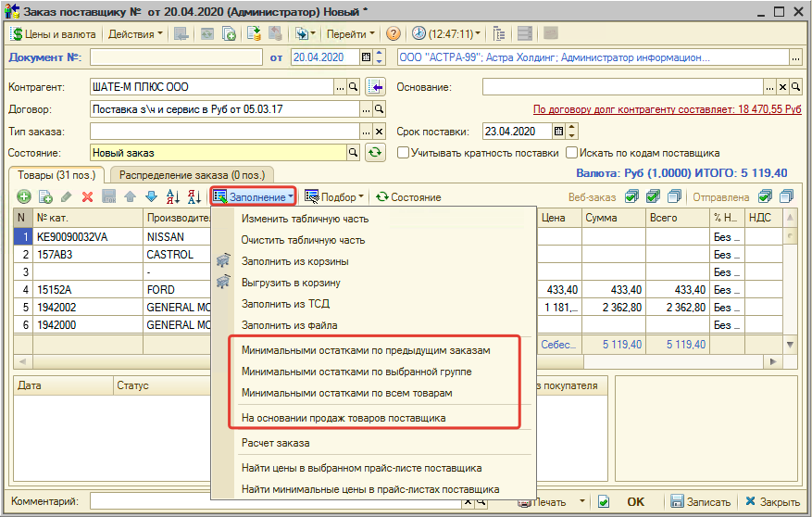This screenshot has width=812, height=517.
Task: Add a new row with green plus icon
Action: [x=24, y=196]
